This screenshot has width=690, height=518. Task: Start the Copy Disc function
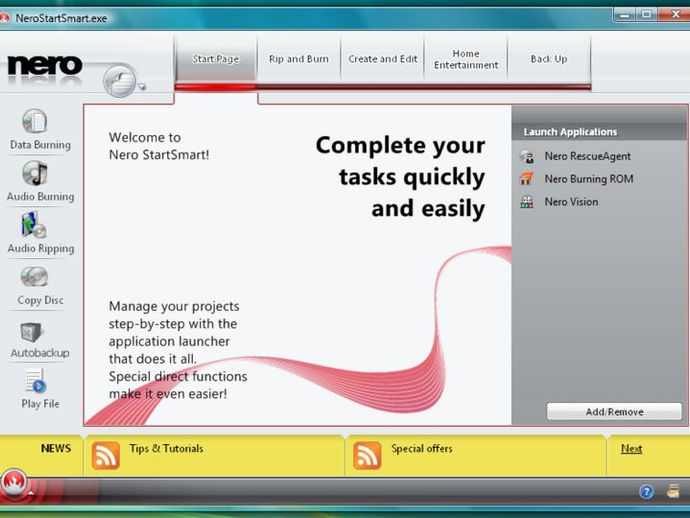[x=34, y=277]
